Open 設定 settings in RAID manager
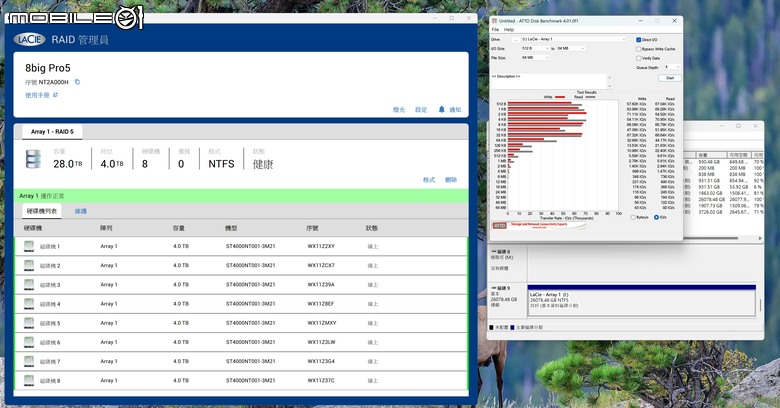Screen dimensions: 780x408 tap(421, 109)
